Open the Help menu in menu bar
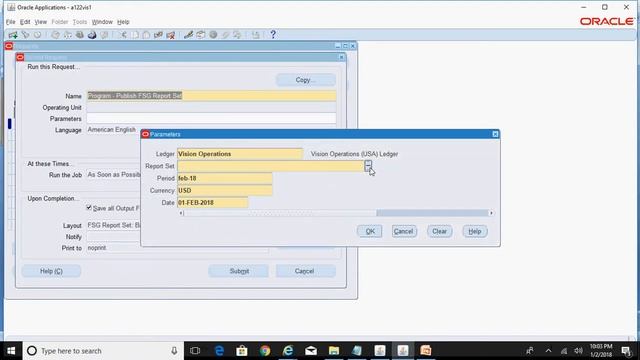 pyautogui.click(x=123, y=22)
